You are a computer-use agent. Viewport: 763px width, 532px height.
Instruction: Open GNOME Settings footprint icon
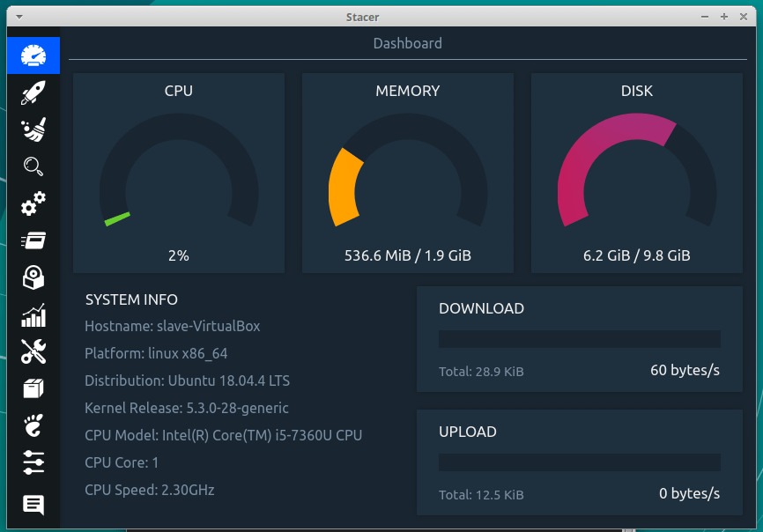[x=33, y=426]
